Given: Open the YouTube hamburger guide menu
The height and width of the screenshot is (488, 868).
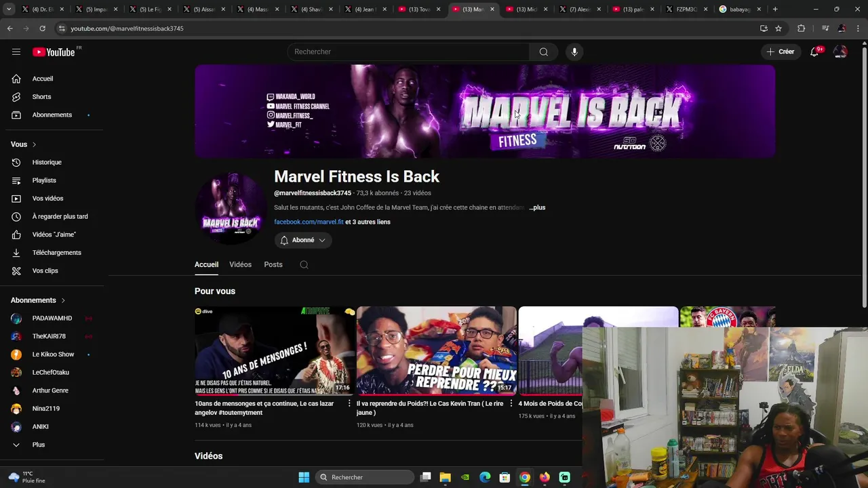Looking at the screenshot, I should 16,52.
